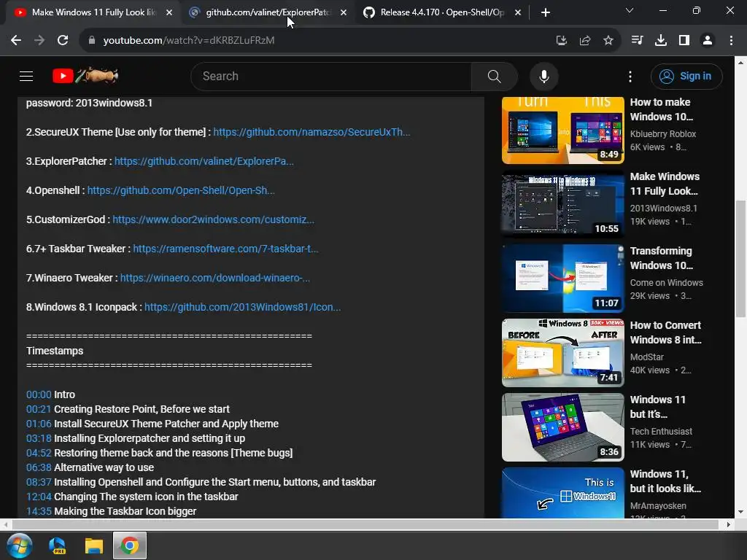Jump to 12:04 system icon timestamp
This screenshot has height=560, width=747.
tap(39, 497)
